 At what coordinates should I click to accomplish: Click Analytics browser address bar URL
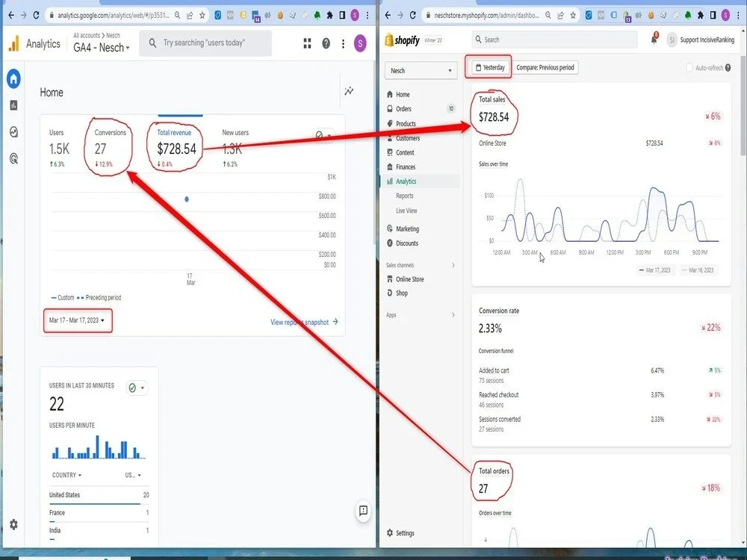[114, 15]
